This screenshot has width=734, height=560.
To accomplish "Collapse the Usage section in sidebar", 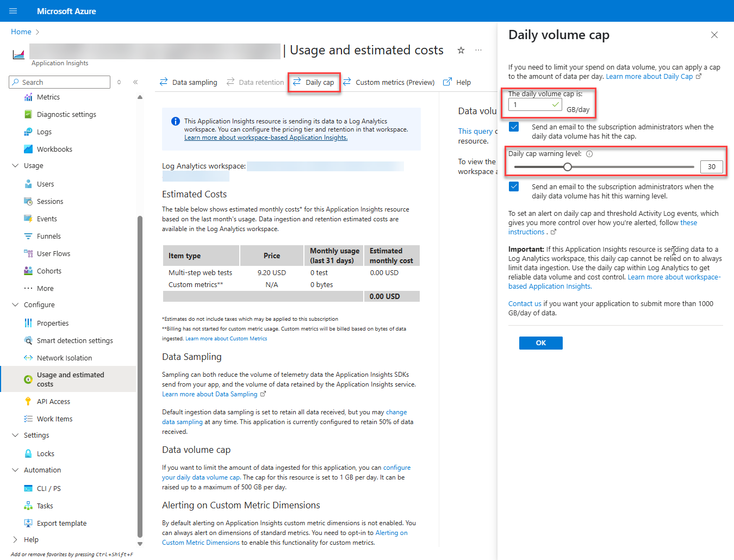I will (15, 166).
